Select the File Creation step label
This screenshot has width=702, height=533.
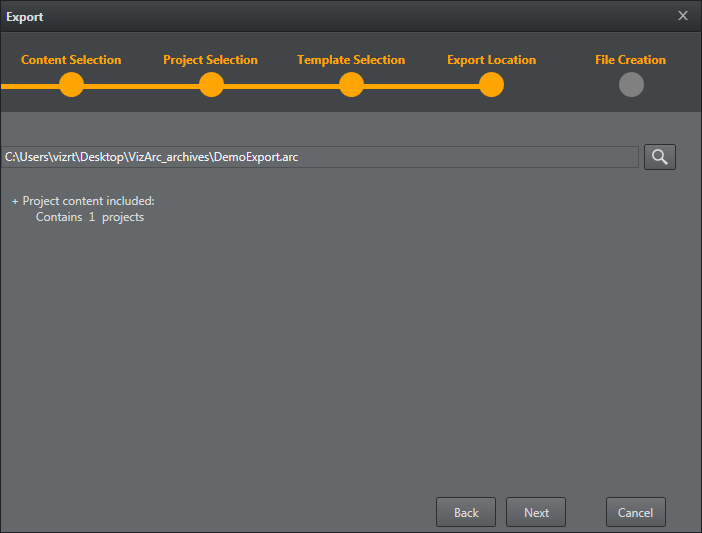(630, 60)
